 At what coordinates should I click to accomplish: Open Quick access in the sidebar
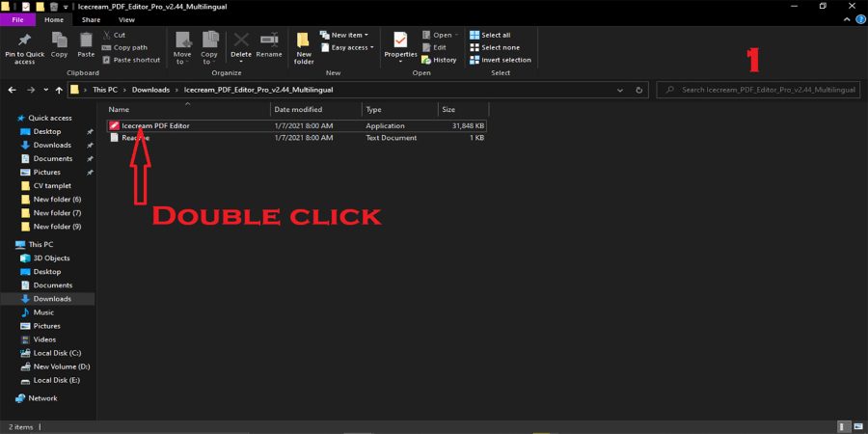[44, 118]
